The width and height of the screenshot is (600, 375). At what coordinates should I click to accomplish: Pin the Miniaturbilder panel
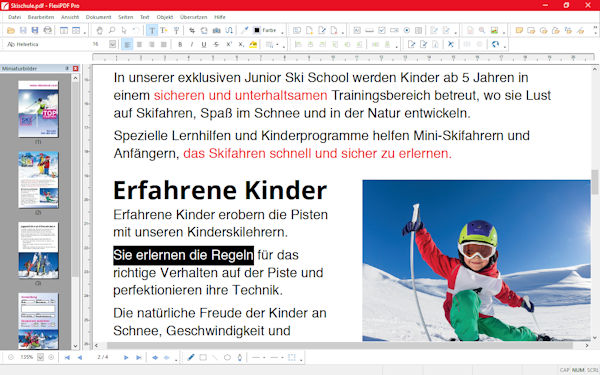coord(67,68)
